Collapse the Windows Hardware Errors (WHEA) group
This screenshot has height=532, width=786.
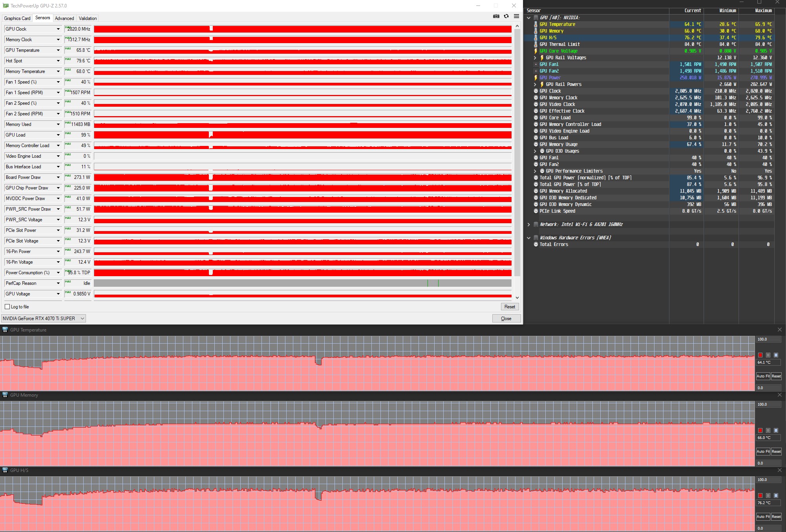point(528,238)
